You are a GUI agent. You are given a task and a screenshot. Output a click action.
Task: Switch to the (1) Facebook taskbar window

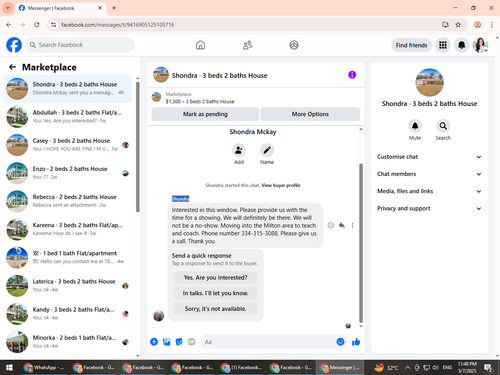(x=242, y=368)
